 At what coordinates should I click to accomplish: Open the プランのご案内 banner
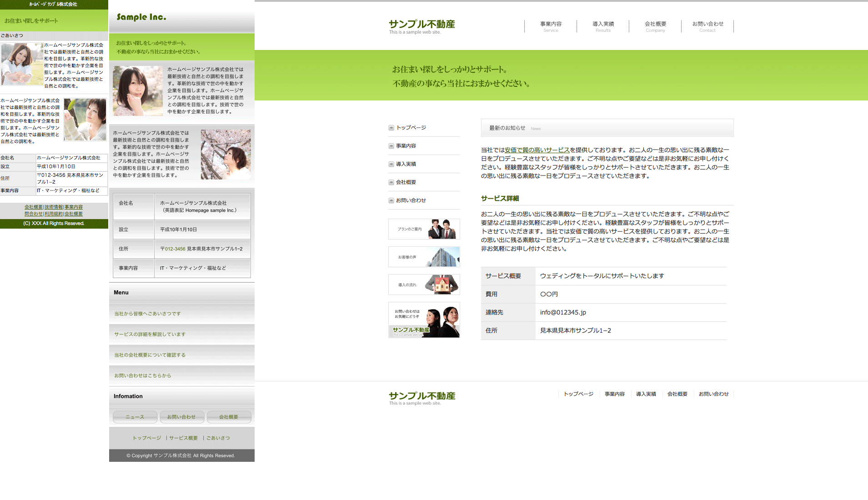[424, 229]
